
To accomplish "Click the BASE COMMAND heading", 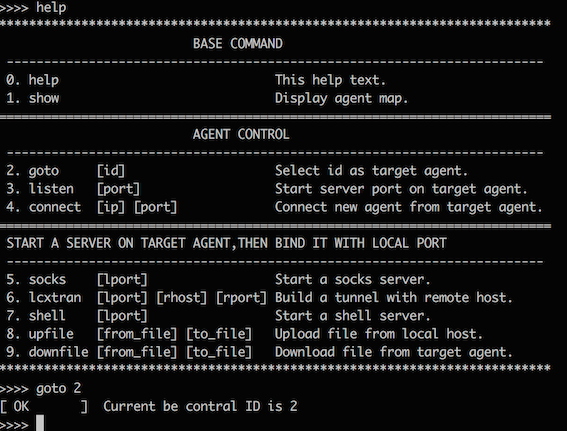I will click(x=238, y=44).
